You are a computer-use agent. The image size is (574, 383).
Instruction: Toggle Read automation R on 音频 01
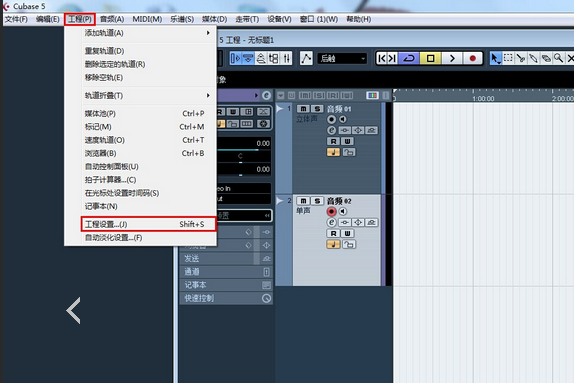(x=333, y=141)
